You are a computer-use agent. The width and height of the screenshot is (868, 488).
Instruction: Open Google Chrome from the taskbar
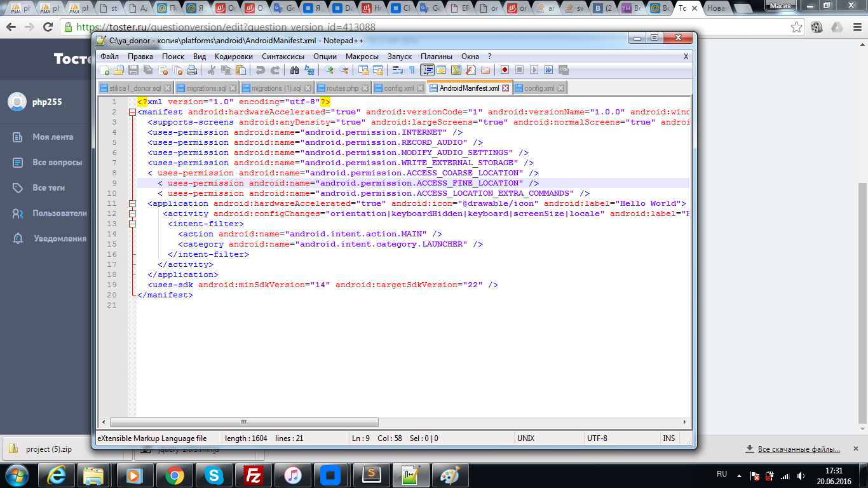click(x=175, y=475)
